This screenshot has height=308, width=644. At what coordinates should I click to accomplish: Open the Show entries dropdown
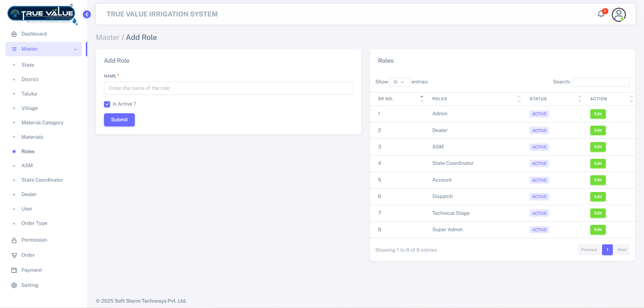click(x=399, y=82)
